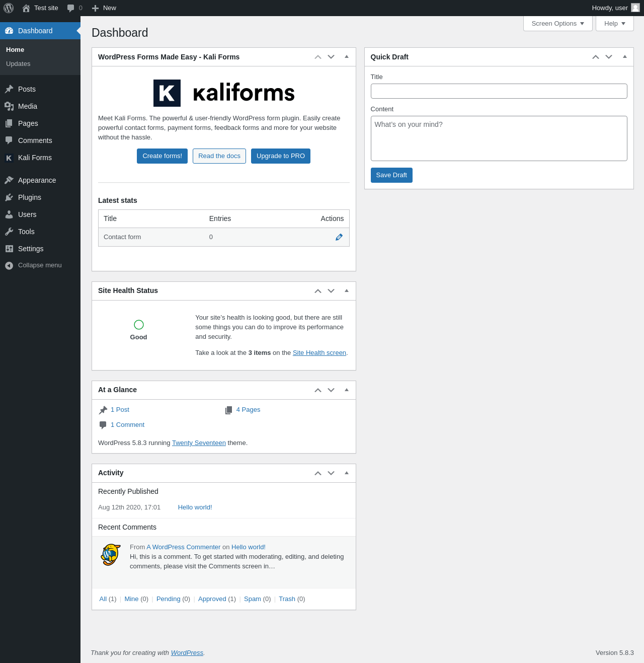
Task: Open the Twenty Seventeen theme link
Action: coord(199,443)
